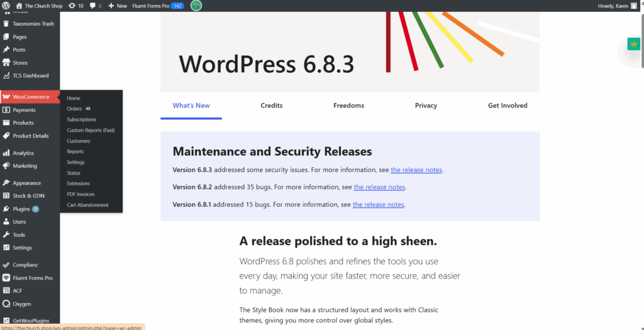Click the Plugins menu plug icon

click(6, 209)
